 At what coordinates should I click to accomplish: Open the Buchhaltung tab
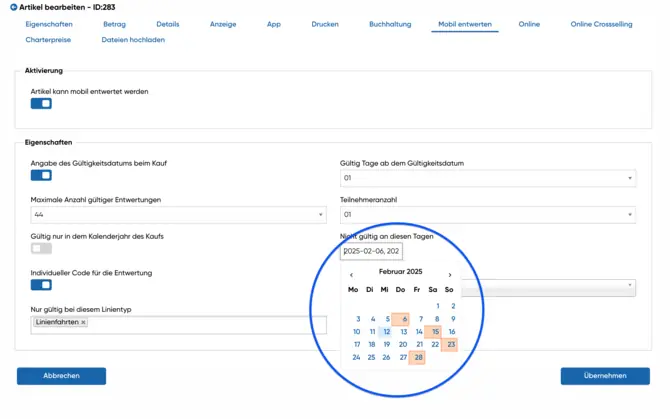coord(390,24)
